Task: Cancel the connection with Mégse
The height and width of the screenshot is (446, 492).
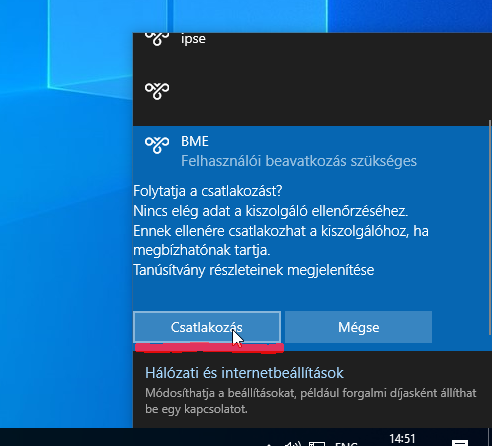Action: [x=358, y=327]
